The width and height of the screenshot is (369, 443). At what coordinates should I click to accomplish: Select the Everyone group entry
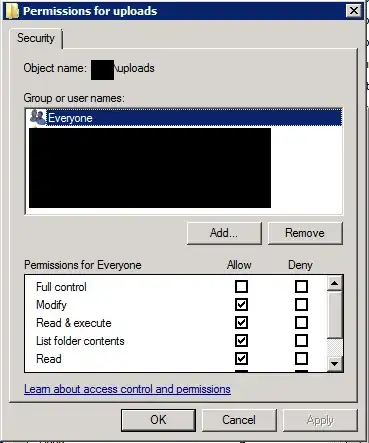184,118
